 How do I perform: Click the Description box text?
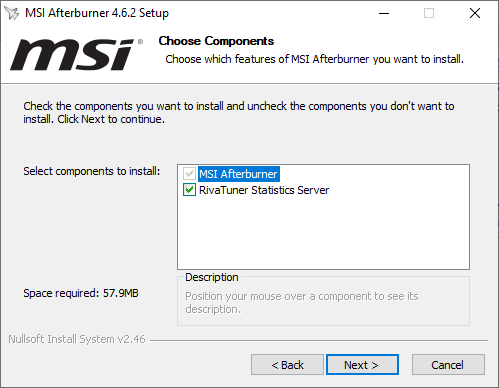(302, 303)
